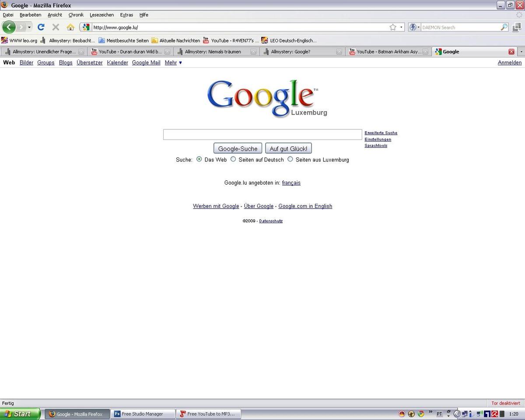Bookmark this page with the star icon
525x420 pixels.
tap(393, 27)
